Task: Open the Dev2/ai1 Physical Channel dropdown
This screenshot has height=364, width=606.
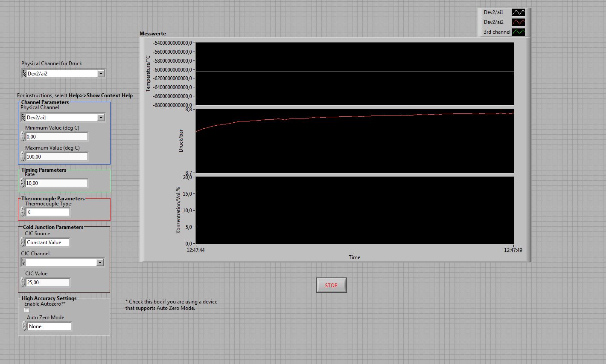Action: point(101,118)
